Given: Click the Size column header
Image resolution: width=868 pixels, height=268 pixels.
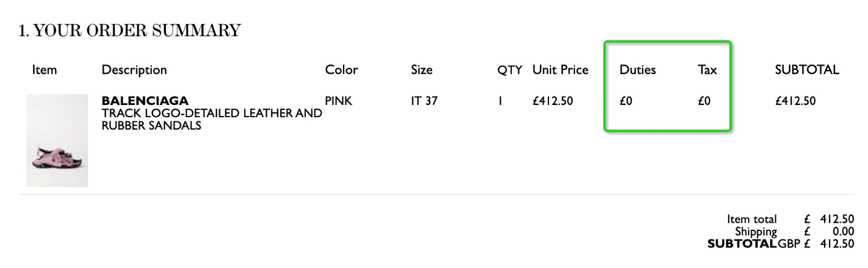Looking at the screenshot, I should pyautogui.click(x=421, y=70).
